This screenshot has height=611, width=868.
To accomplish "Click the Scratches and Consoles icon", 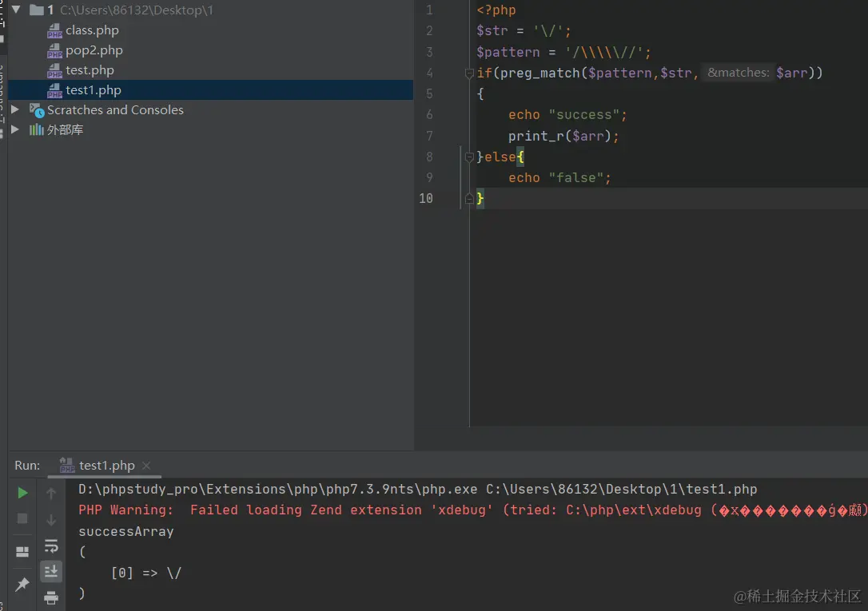I will click(x=37, y=110).
